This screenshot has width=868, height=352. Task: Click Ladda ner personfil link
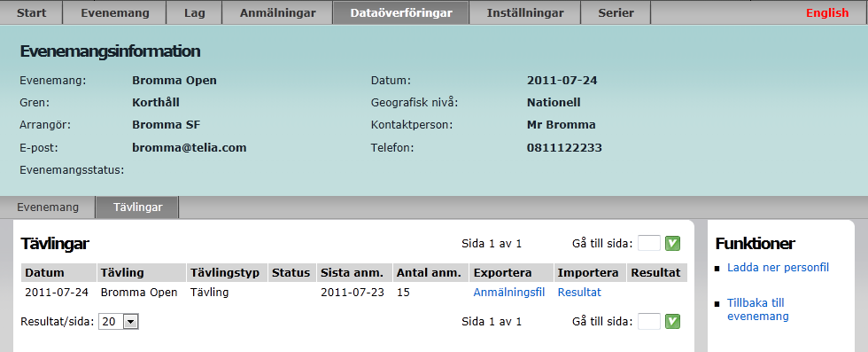(778, 268)
